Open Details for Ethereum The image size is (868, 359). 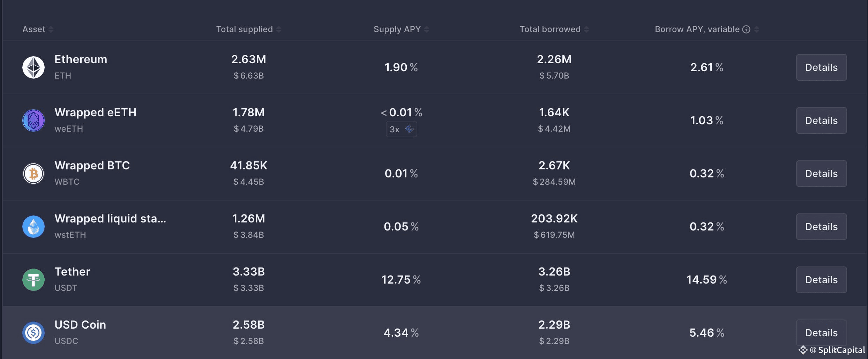coord(821,67)
